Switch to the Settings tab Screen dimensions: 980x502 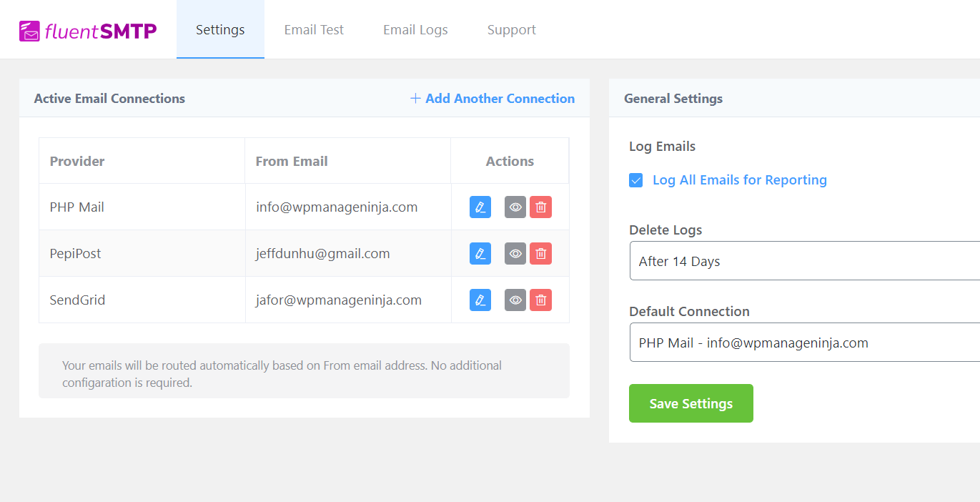click(220, 29)
